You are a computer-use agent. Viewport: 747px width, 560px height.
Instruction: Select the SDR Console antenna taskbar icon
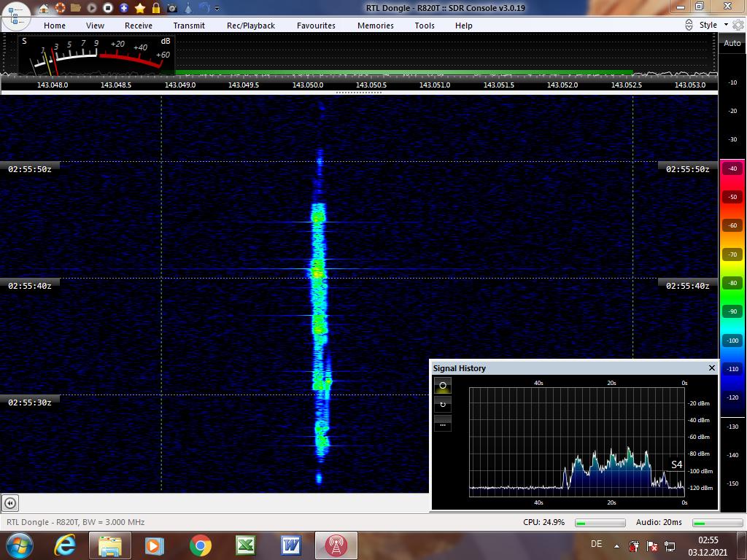[336, 545]
